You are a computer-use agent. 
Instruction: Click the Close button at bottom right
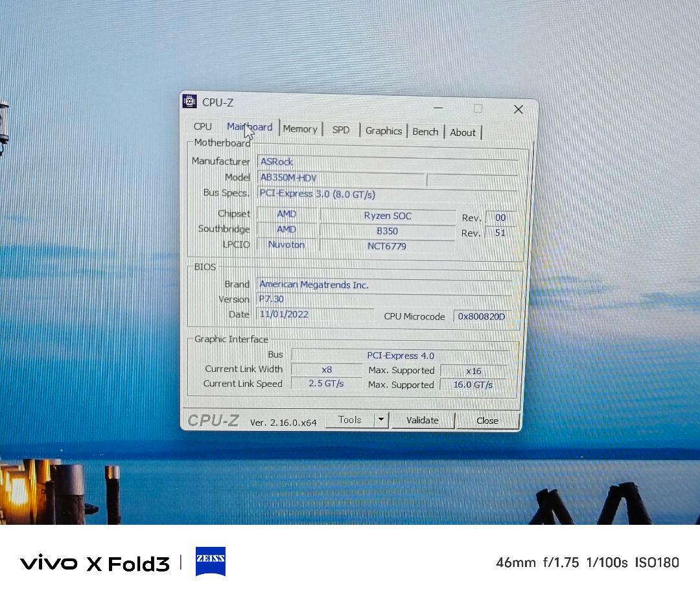click(x=487, y=421)
